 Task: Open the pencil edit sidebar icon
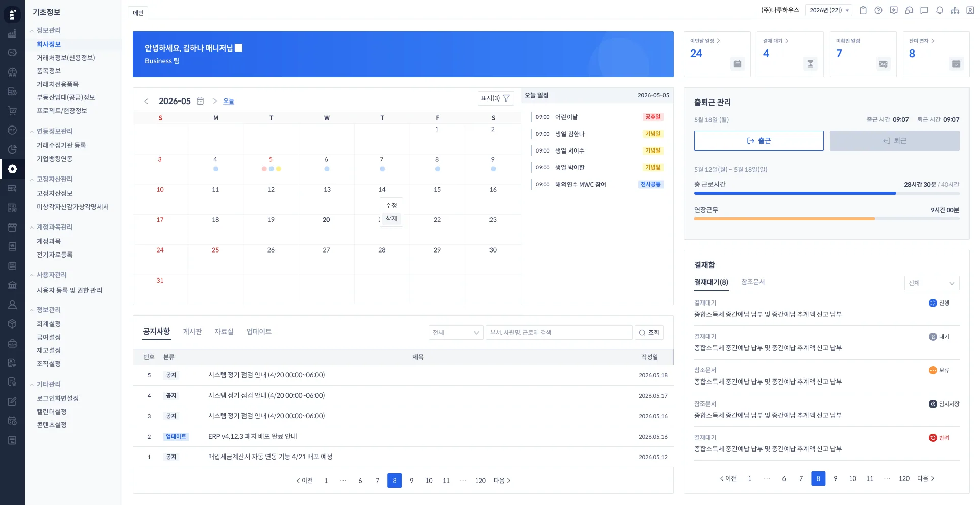tap(12, 401)
